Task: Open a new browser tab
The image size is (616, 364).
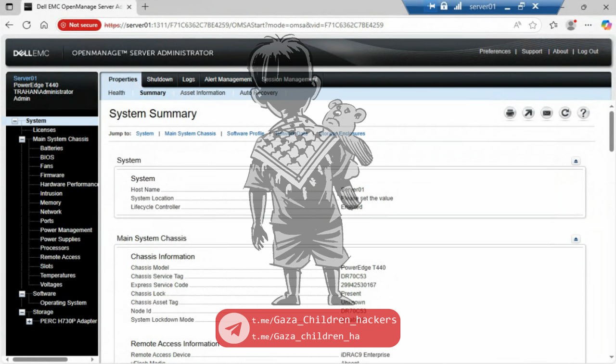Action: [x=145, y=7]
